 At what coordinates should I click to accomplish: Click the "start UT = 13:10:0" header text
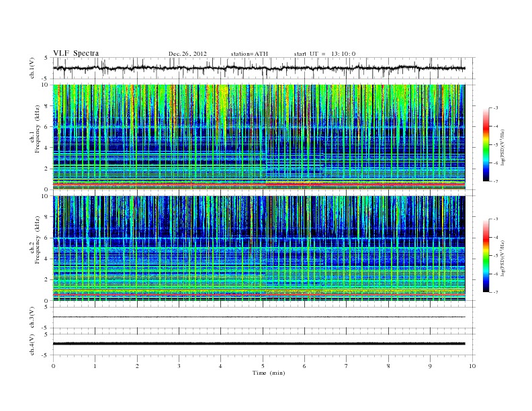coord(324,54)
